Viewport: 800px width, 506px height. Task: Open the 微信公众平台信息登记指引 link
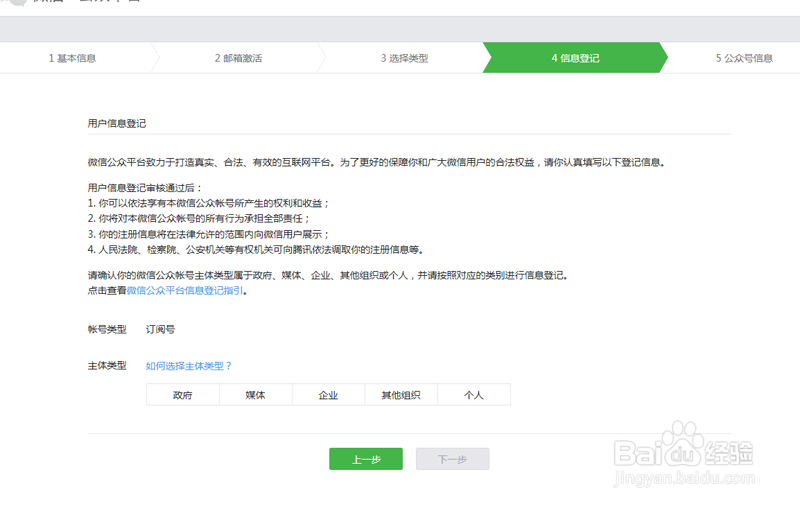click(x=185, y=291)
